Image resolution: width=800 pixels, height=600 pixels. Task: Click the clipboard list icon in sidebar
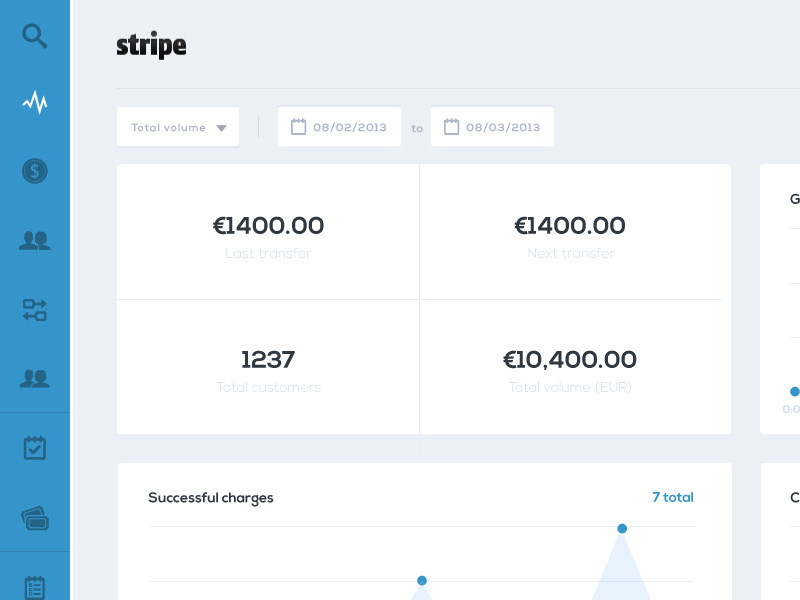tap(35, 587)
